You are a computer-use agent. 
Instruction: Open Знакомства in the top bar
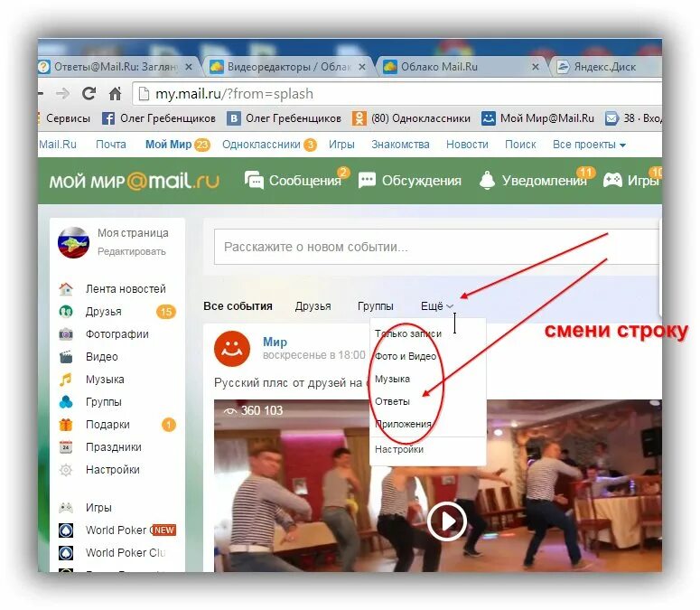click(x=400, y=145)
